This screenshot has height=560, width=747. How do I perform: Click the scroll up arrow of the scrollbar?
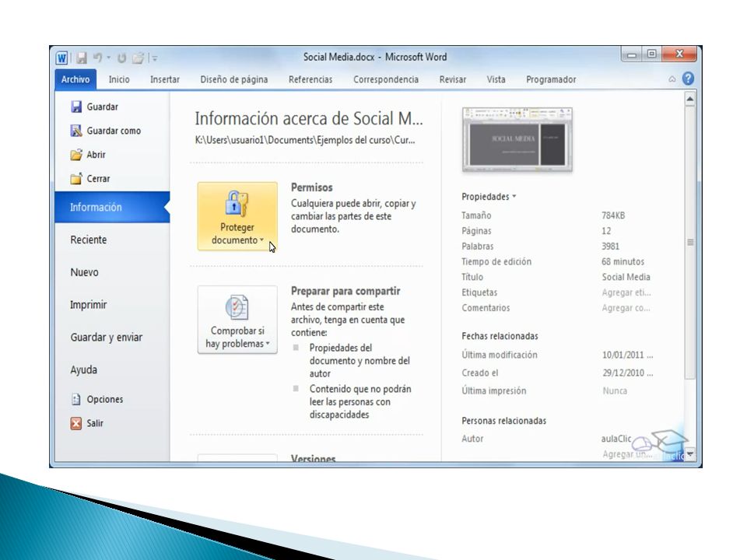[690, 100]
